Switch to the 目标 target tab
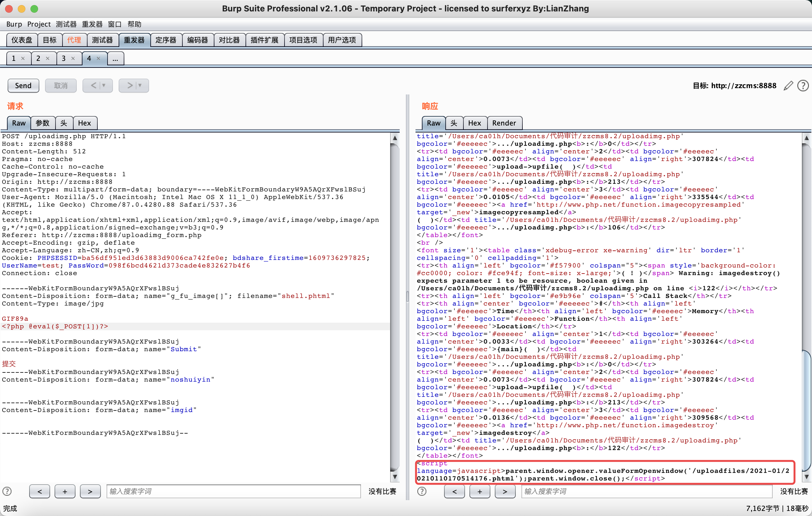 pos(49,40)
